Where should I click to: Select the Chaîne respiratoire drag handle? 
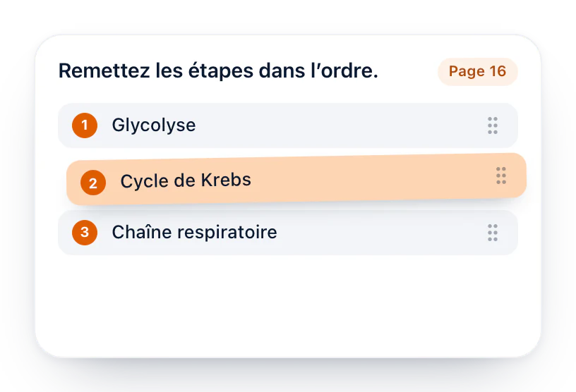coord(493,233)
